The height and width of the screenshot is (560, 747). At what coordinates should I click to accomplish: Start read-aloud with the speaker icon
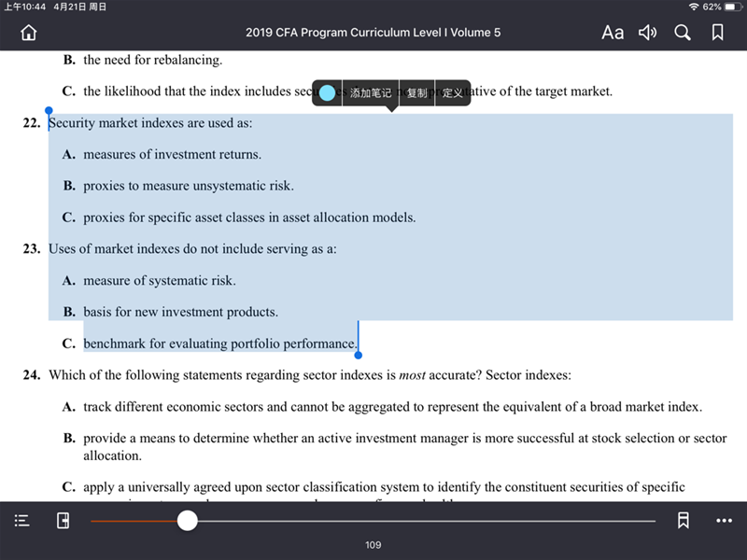click(x=647, y=33)
